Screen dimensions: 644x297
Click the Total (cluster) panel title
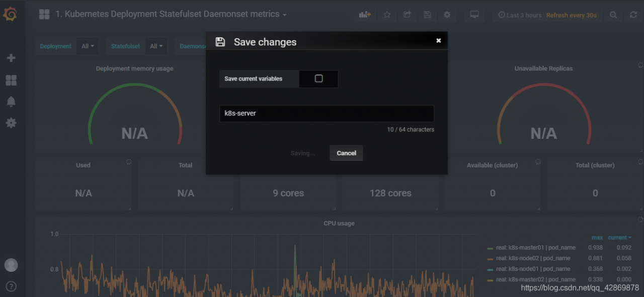(x=595, y=165)
